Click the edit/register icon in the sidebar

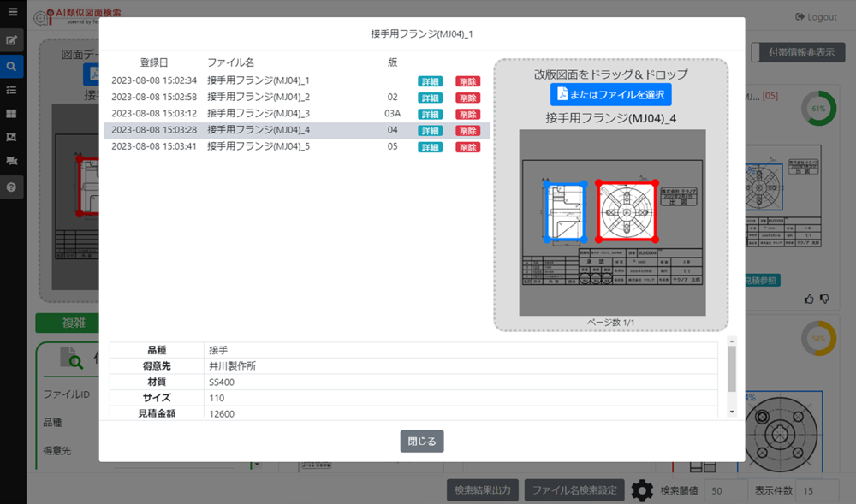coord(12,40)
